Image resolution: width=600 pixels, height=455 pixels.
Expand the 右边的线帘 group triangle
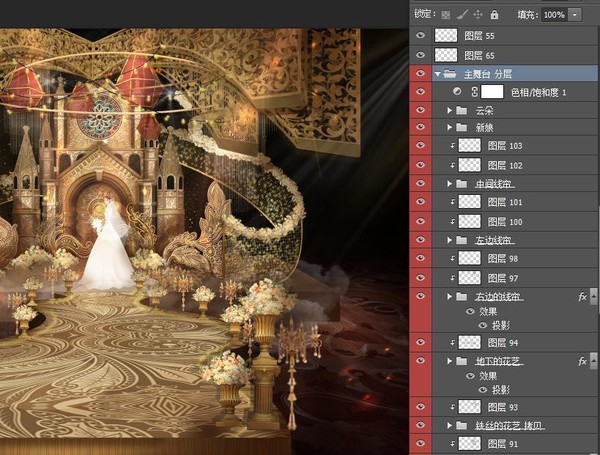(450, 297)
